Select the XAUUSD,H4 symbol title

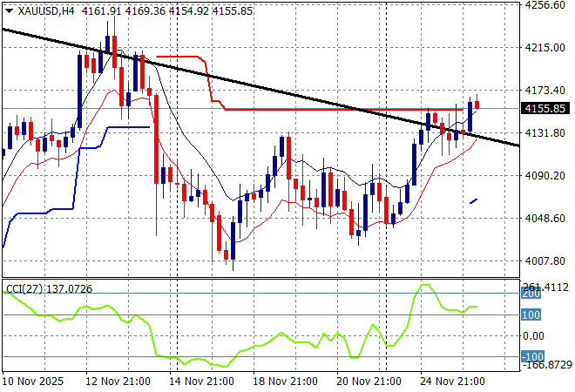point(46,11)
